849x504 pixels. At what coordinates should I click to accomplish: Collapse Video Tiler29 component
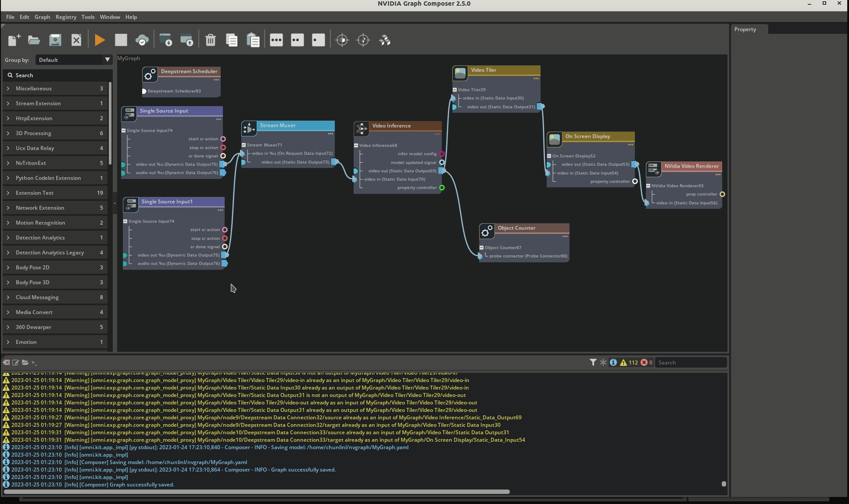click(x=455, y=89)
